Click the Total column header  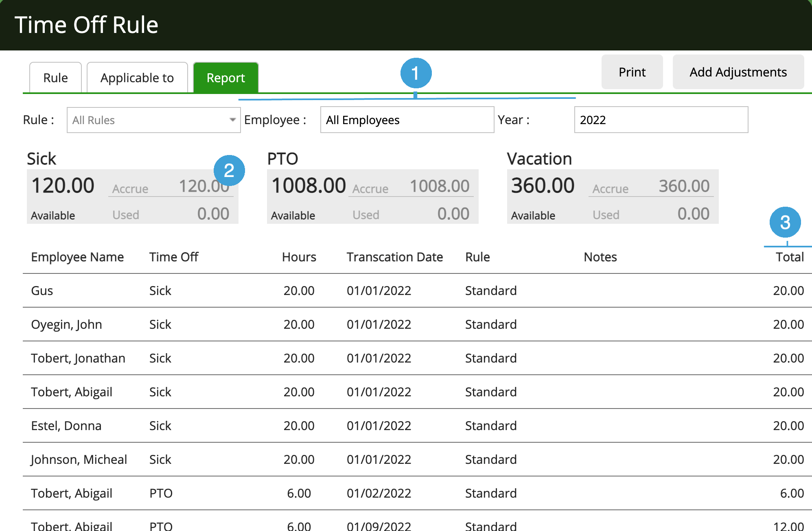coord(790,257)
